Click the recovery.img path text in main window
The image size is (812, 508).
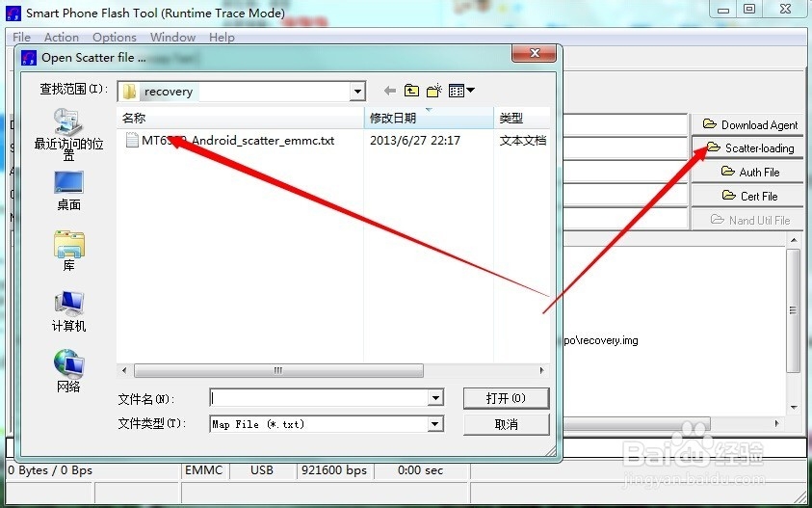pos(601,340)
